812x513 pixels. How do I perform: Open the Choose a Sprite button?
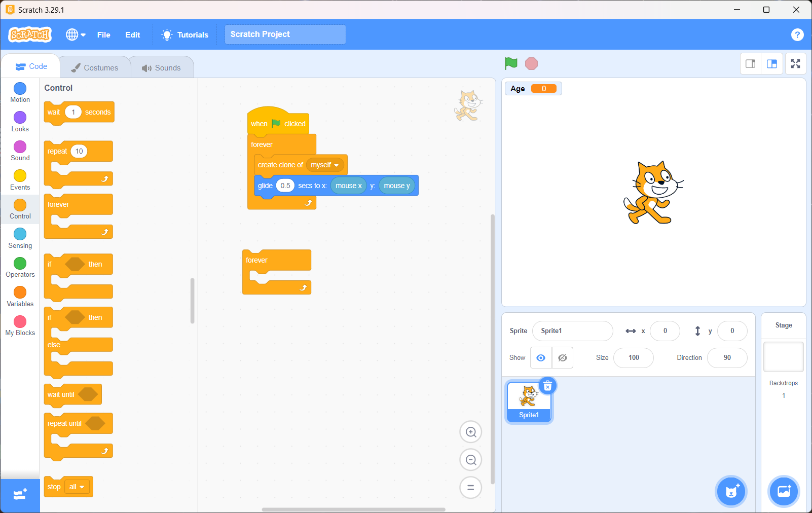click(x=731, y=491)
